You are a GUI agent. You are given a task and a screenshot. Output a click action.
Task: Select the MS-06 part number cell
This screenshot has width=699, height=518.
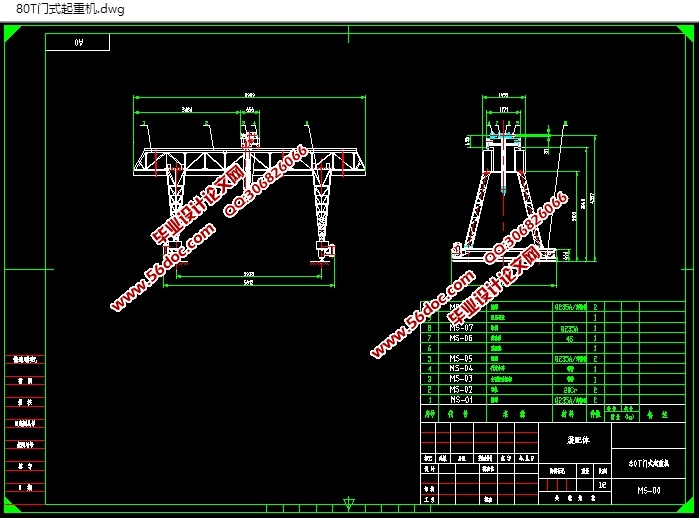point(460,338)
